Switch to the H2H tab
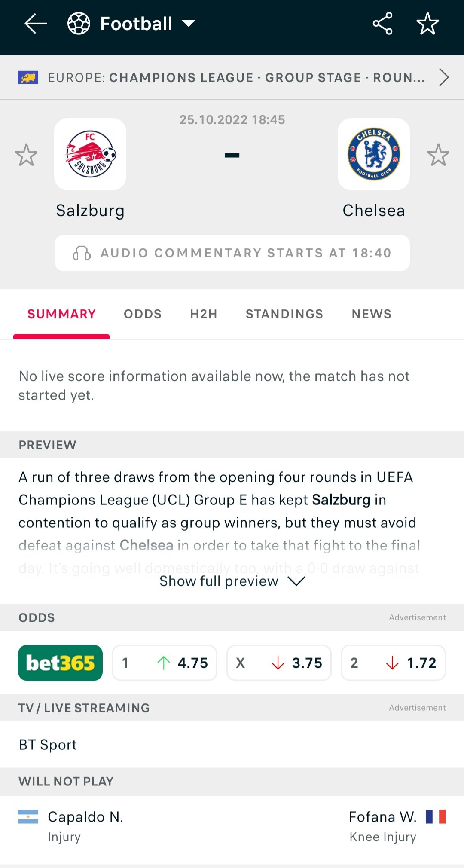 (x=204, y=314)
